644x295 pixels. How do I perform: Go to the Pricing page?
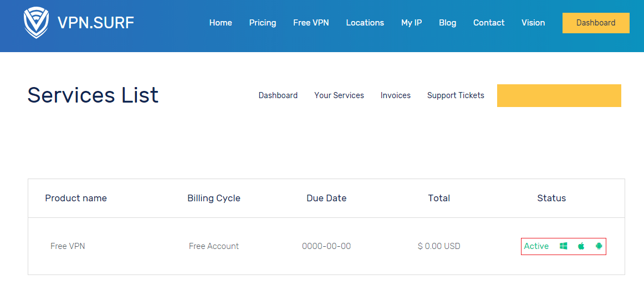(263, 23)
